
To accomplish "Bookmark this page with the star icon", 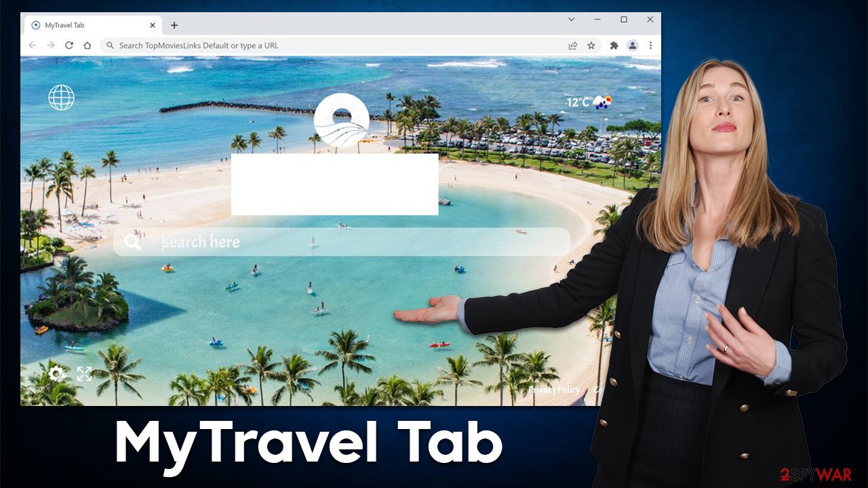I will (591, 45).
